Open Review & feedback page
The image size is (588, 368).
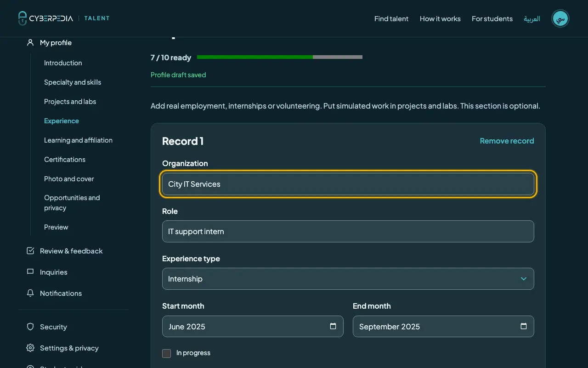pos(71,251)
